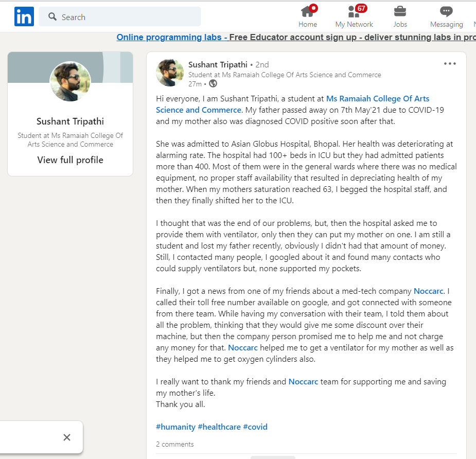Click the 27m timestamp
The height and width of the screenshot is (459, 476).
(195, 84)
